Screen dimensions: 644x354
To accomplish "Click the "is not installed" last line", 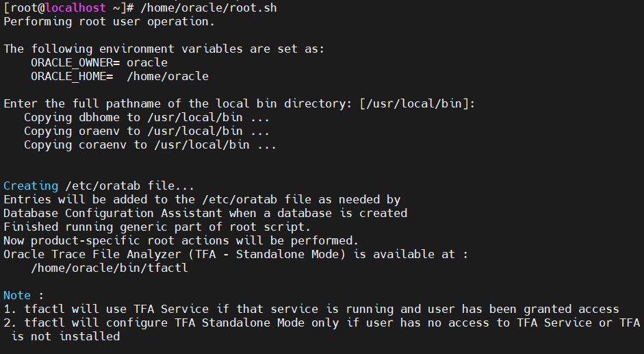I will (x=65, y=336).
